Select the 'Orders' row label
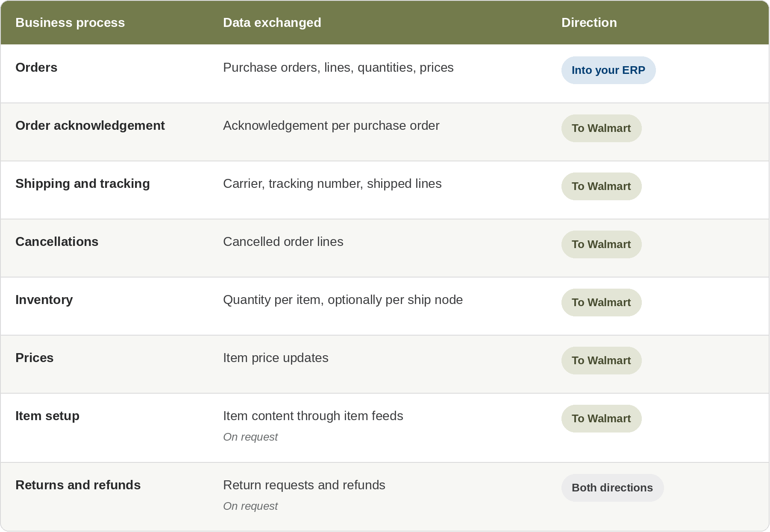 [36, 67]
